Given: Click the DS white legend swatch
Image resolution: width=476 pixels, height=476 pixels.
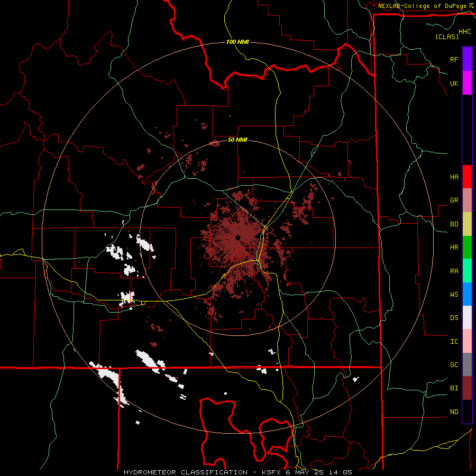Looking at the screenshot, I should tap(467, 317).
